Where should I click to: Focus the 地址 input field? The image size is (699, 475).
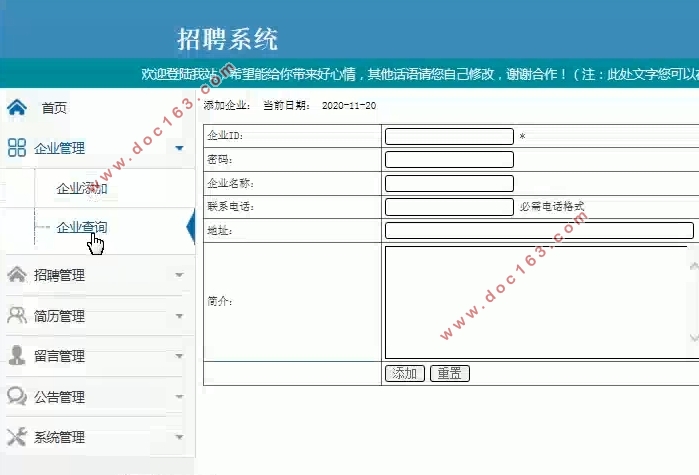click(539, 230)
